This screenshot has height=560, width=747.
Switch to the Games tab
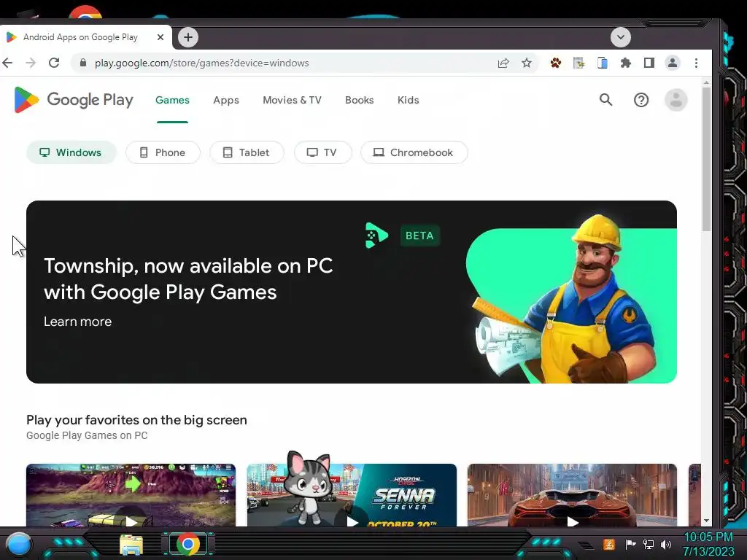(172, 100)
